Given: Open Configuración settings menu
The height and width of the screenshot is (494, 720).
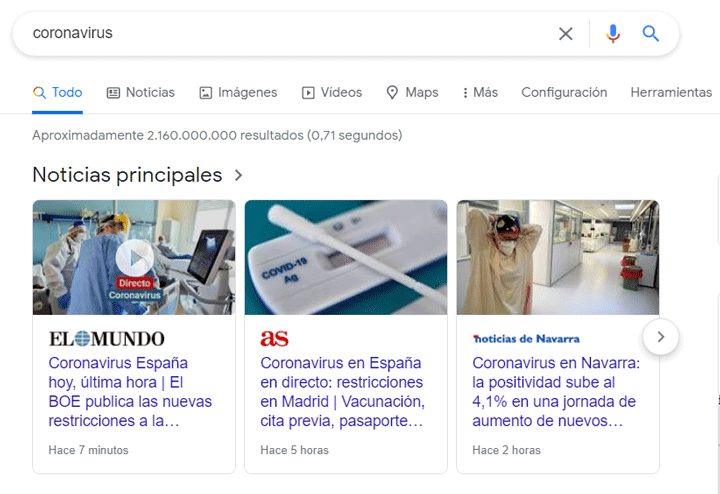Looking at the screenshot, I should [564, 92].
